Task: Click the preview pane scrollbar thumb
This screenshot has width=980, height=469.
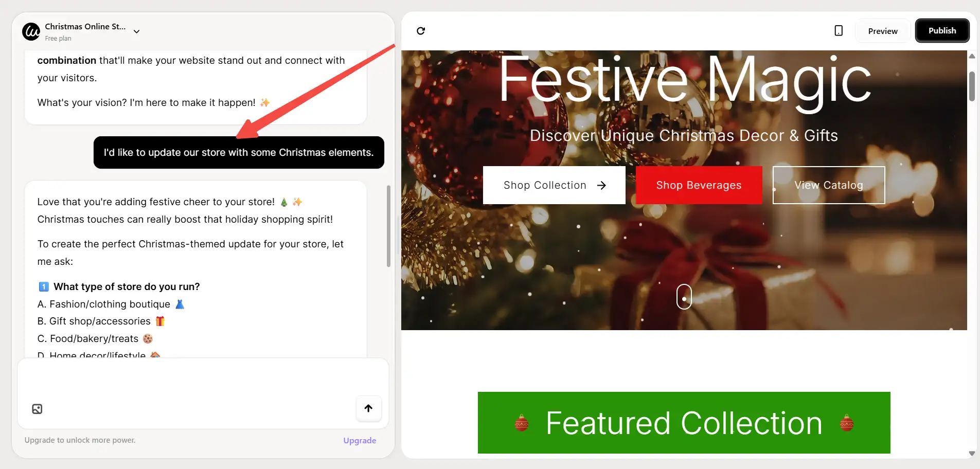Action: pos(972,86)
